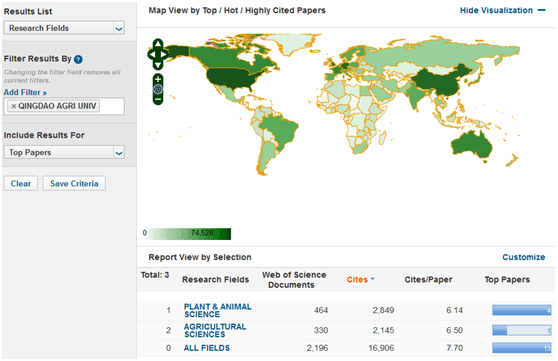Click the filter input field box
Screen dimensions: 558x361
pyautogui.click(x=64, y=106)
